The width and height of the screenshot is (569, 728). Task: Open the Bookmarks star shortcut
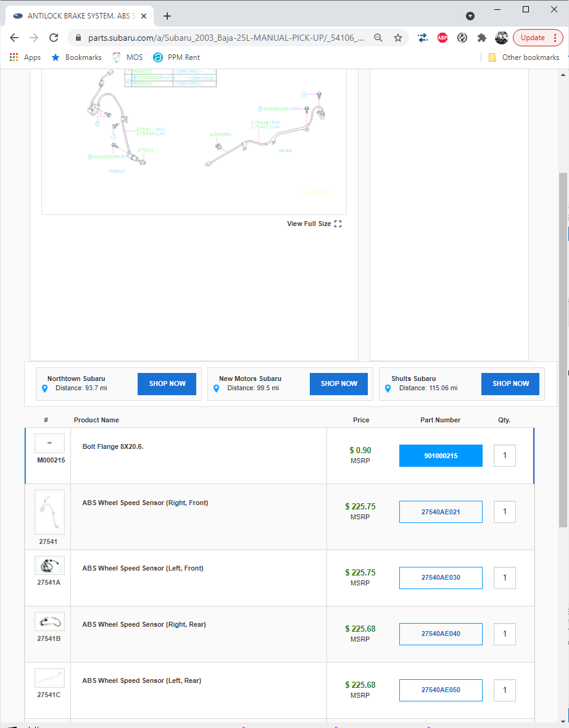click(76, 57)
